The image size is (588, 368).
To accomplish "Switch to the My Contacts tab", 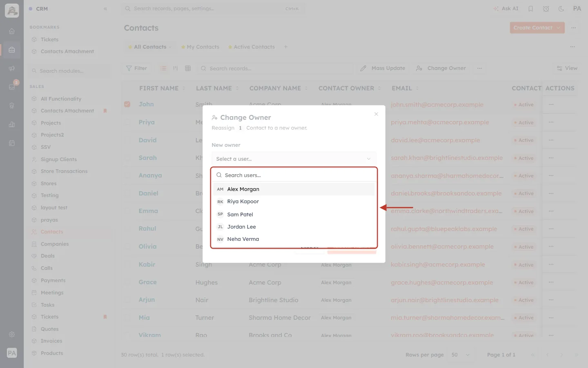I will pyautogui.click(x=200, y=47).
